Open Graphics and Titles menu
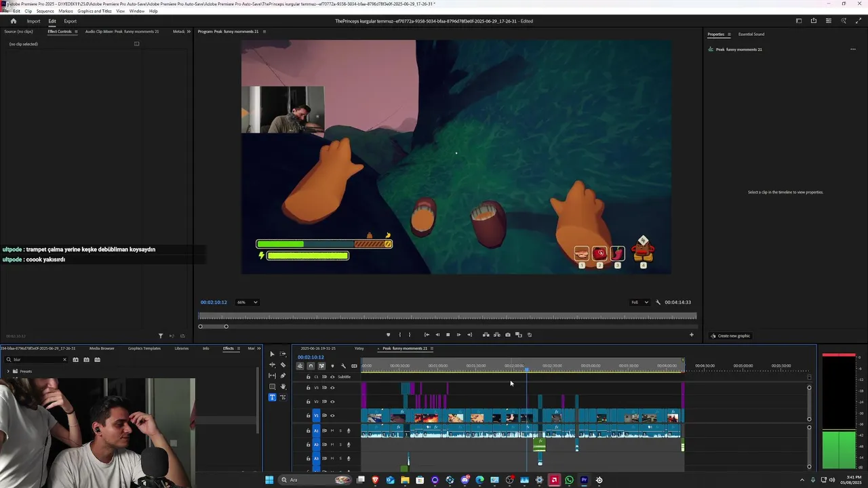The width and height of the screenshot is (868, 488). pos(94,12)
